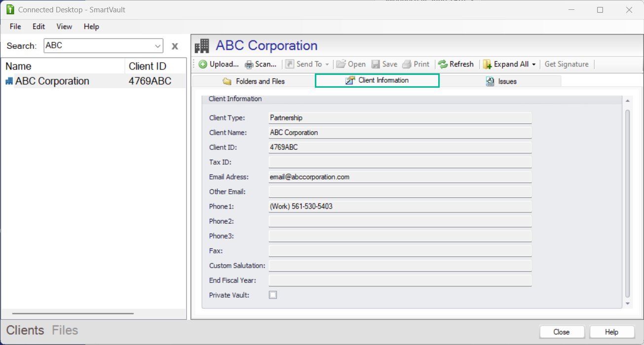Viewport: 644px width, 345px height.
Task: Click the Client Information vertical scrollbar thumb
Action: coord(628,204)
